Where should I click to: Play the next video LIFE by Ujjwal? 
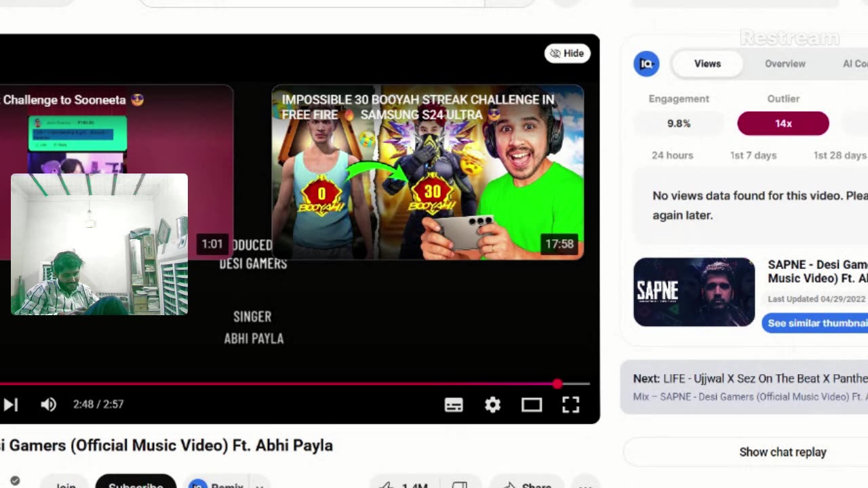[x=744, y=387]
